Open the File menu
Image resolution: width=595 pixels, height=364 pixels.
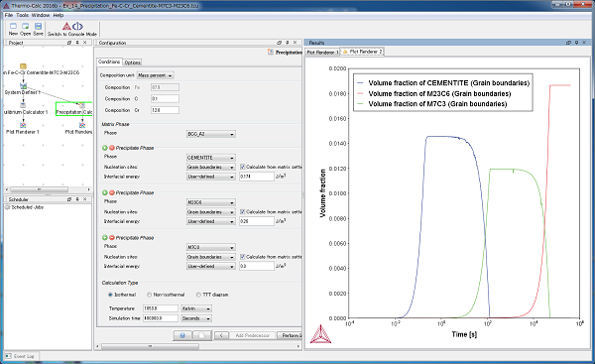8,15
